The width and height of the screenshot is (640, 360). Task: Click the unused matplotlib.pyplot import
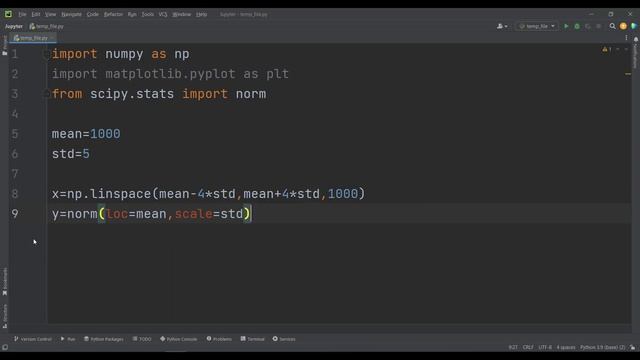point(170,74)
